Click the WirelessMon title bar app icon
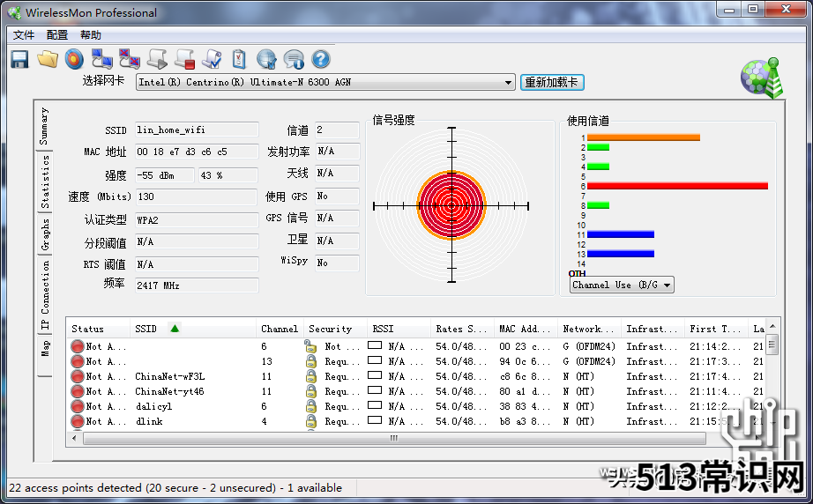 (x=14, y=12)
